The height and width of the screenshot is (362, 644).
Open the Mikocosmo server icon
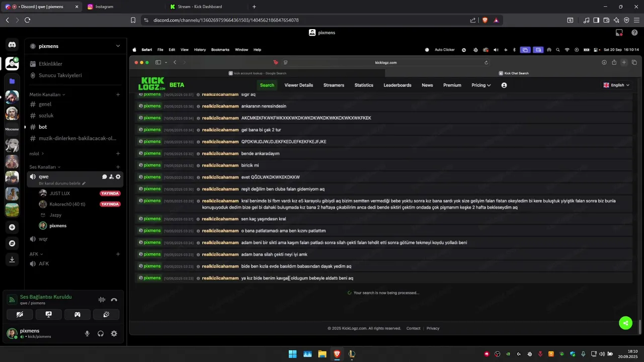tap(12, 129)
